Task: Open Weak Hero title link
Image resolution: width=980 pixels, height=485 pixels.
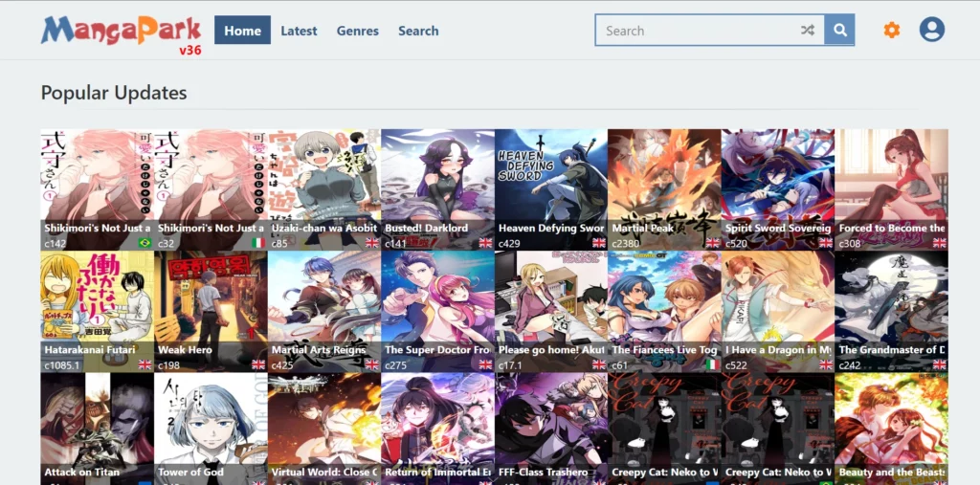Action: [x=185, y=349]
